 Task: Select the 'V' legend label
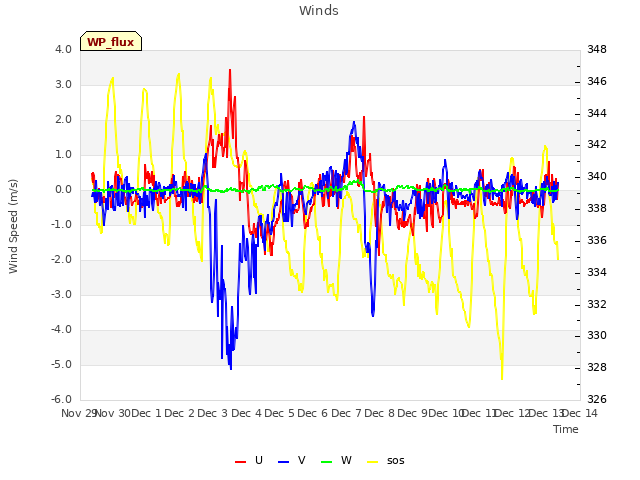click(x=302, y=460)
